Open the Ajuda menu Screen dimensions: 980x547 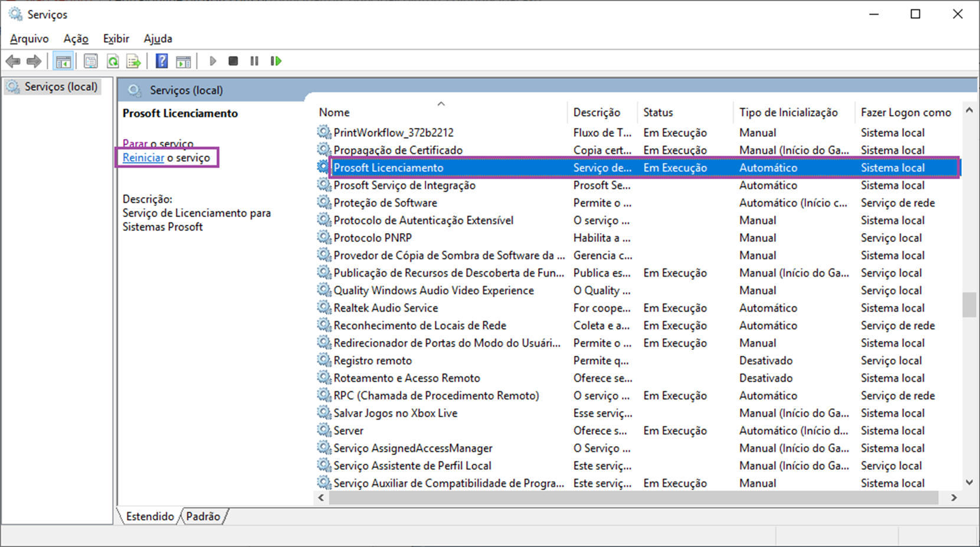(x=158, y=39)
